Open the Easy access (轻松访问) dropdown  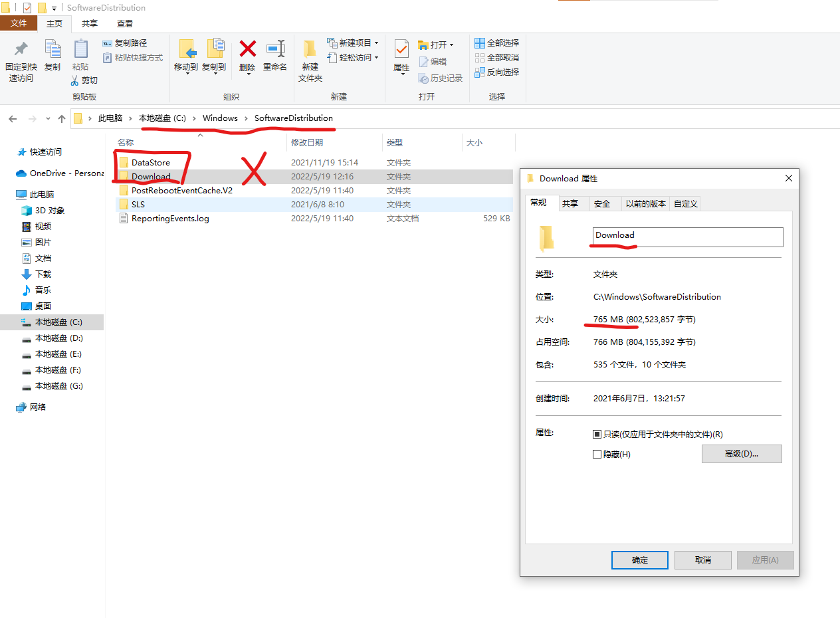point(352,58)
